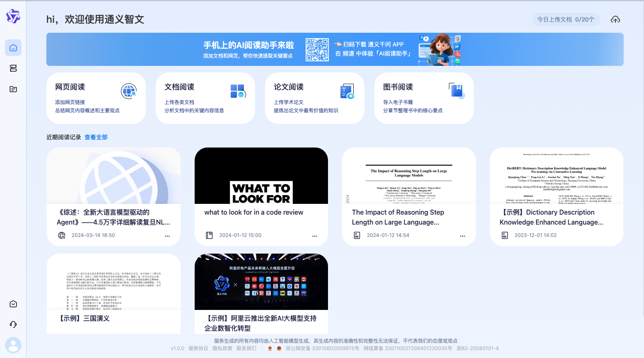
Task: Open the 网页阅读 card
Action: (96, 98)
